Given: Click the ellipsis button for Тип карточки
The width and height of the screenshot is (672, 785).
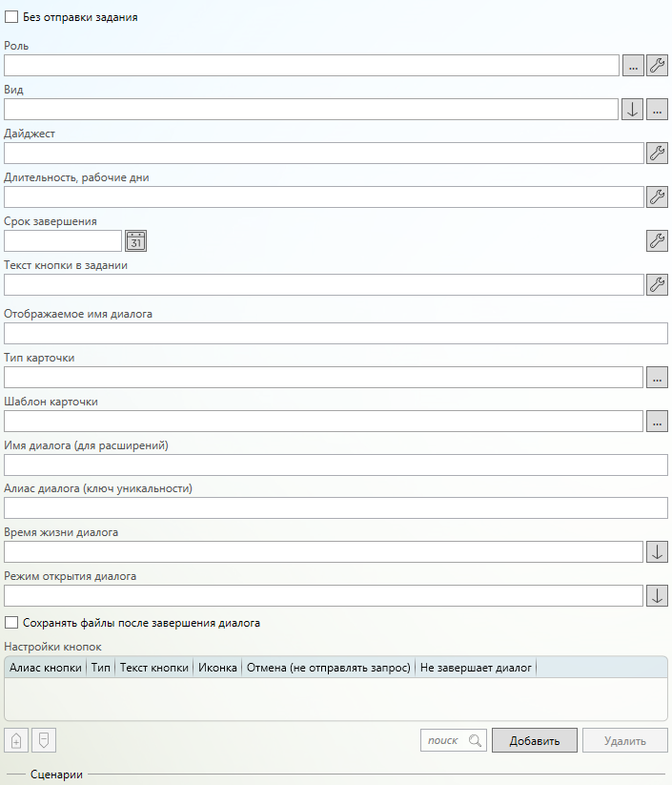Looking at the screenshot, I should [x=657, y=378].
